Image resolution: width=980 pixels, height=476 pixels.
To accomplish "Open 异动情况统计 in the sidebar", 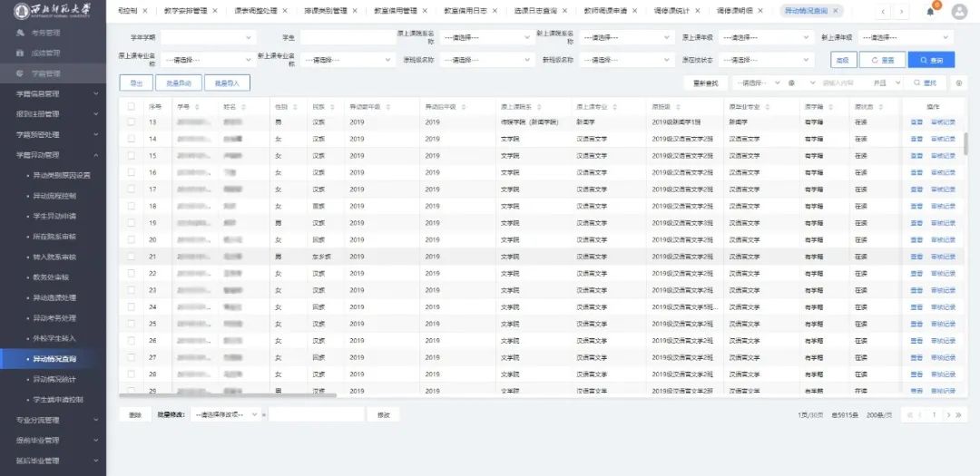I will [55, 379].
